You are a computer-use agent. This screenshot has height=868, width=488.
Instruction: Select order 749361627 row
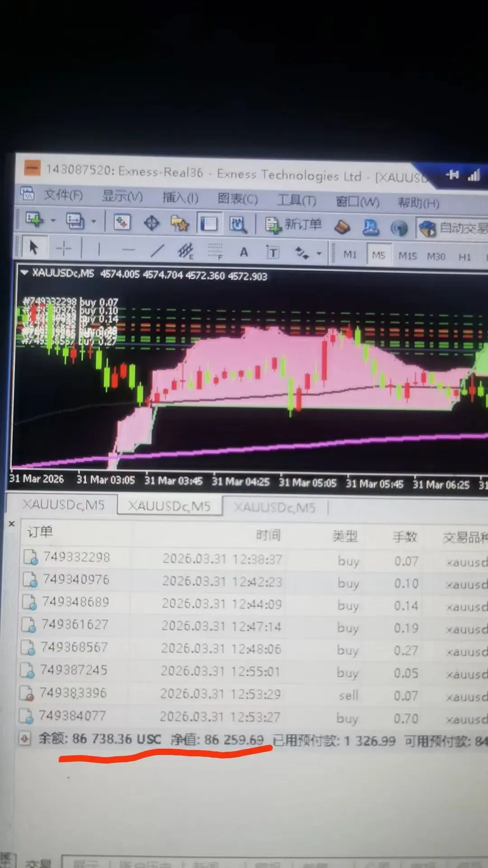(x=255, y=627)
